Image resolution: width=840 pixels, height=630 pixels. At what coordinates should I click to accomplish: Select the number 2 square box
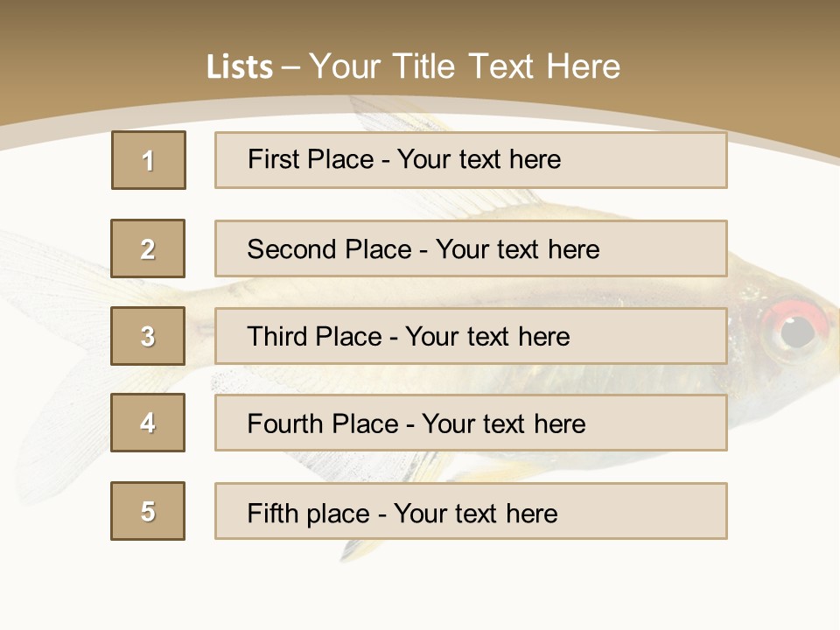pyautogui.click(x=148, y=248)
